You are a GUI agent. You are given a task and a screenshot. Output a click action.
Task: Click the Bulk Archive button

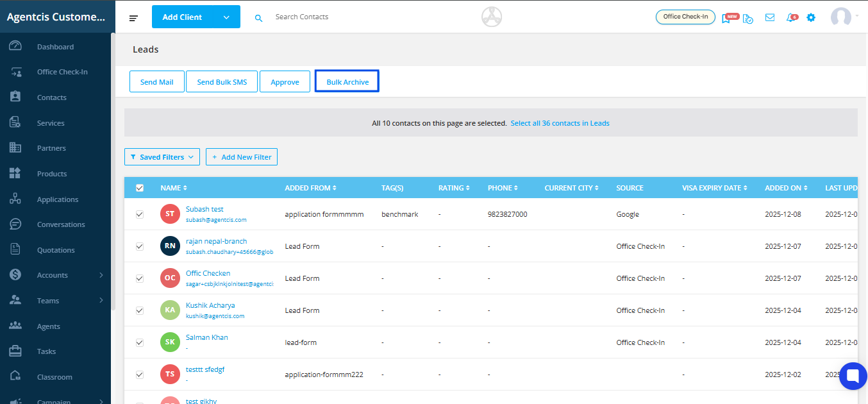(347, 81)
